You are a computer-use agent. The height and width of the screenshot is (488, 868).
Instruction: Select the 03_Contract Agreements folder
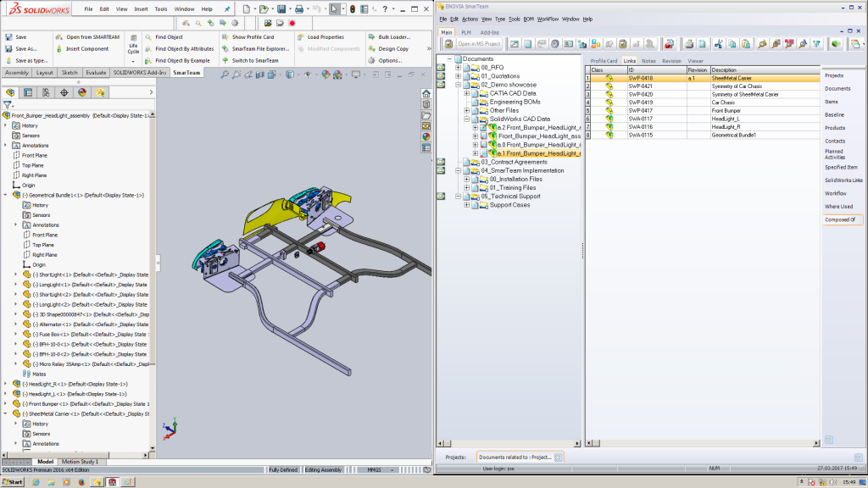[x=514, y=162]
